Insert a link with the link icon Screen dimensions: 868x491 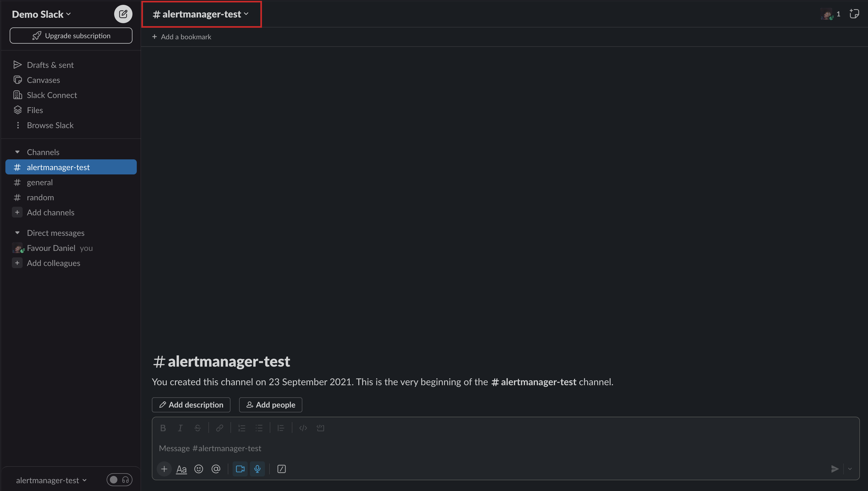click(x=219, y=428)
